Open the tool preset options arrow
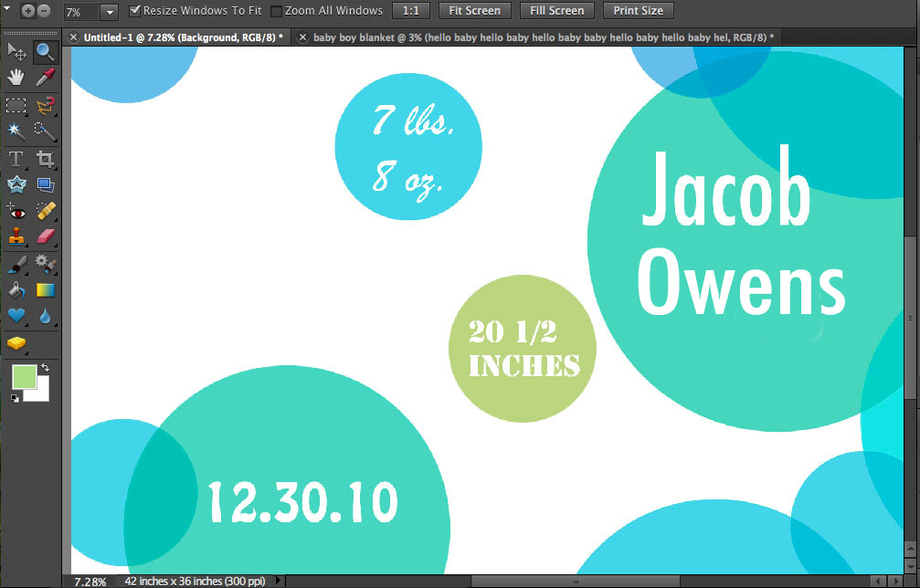 click(7, 8)
